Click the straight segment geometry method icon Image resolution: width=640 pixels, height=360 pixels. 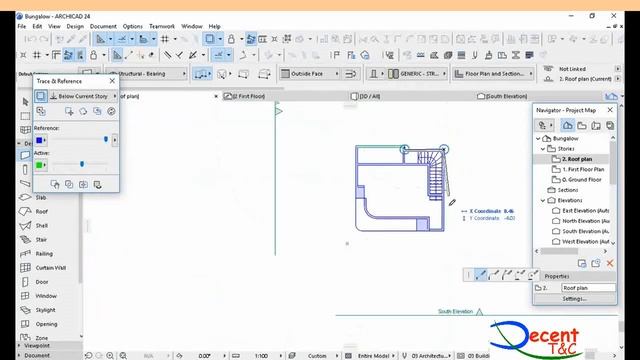481,275
